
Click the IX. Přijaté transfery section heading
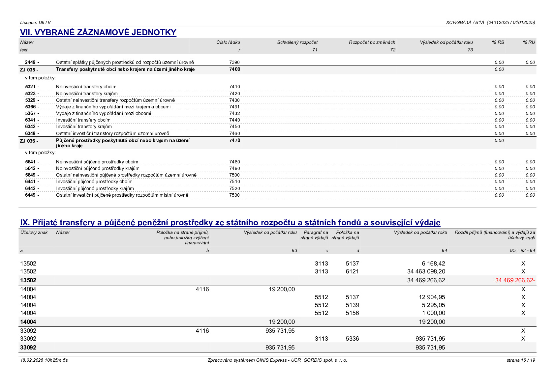[x=230, y=223]
